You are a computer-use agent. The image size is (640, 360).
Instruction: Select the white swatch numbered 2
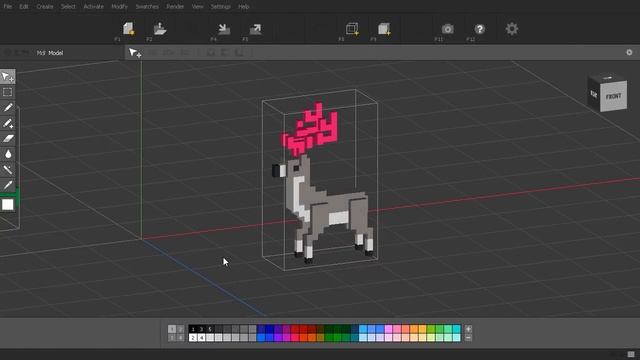193,338
